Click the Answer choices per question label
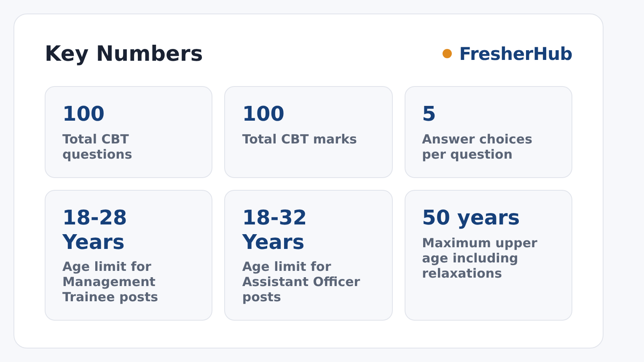The height and width of the screenshot is (362, 644). point(477,147)
